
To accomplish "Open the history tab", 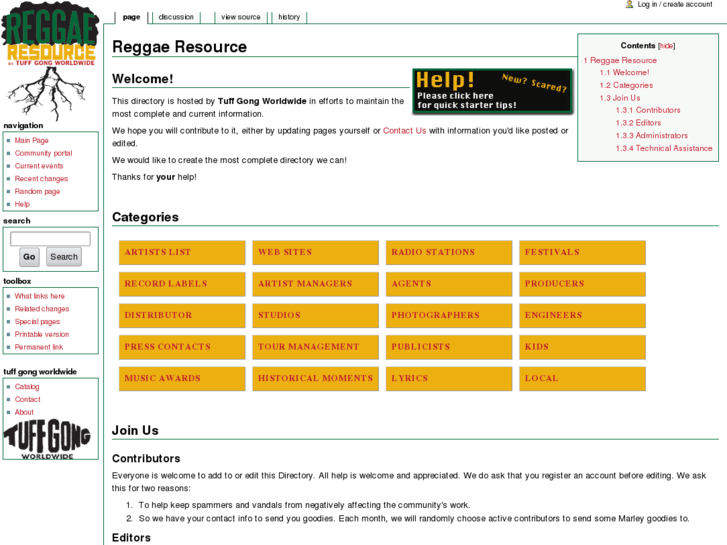I will point(289,17).
